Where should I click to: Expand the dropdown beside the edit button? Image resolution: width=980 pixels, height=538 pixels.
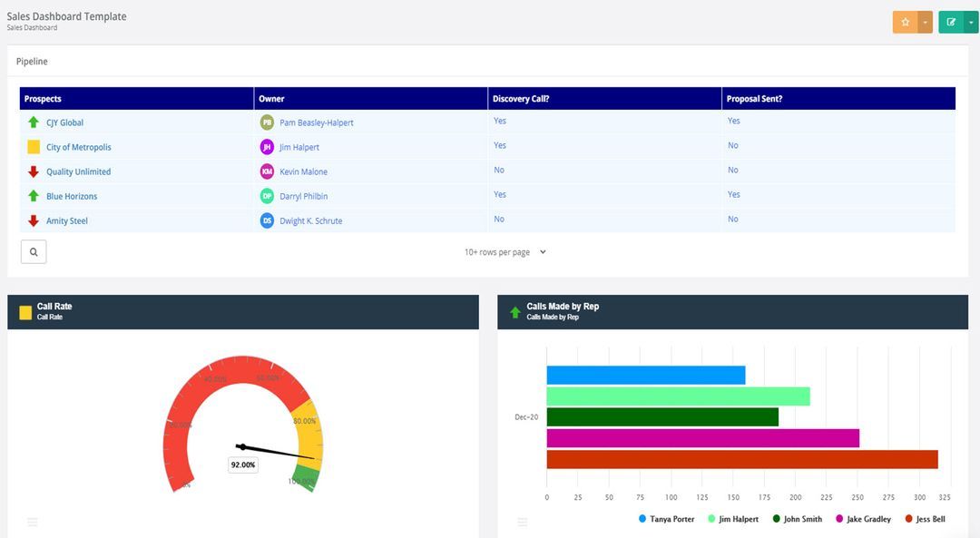click(x=971, y=21)
